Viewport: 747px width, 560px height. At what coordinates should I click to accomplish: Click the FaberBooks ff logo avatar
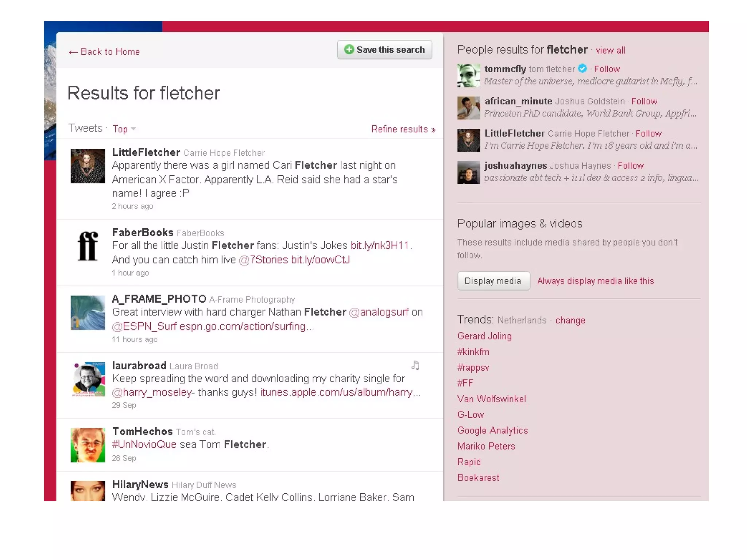coord(88,246)
